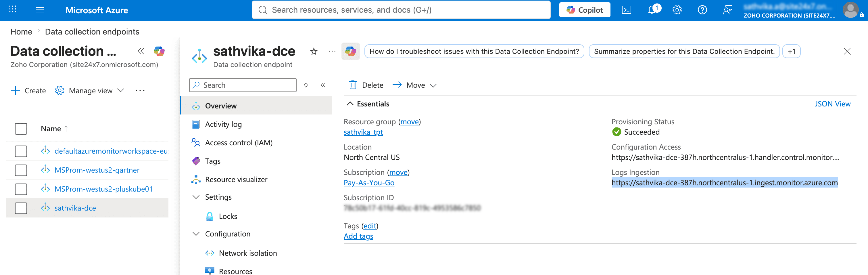Show the +1 additional suggestion
This screenshot has height=275, width=868.
pyautogui.click(x=791, y=51)
